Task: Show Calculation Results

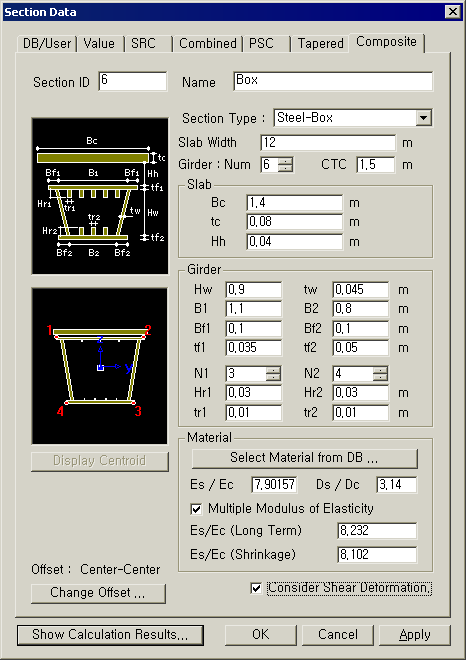Action: (x=110, y=635)
